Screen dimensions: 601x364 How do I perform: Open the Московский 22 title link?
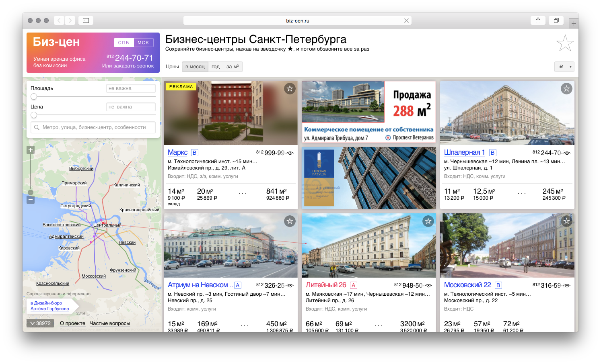pos(467,285)
